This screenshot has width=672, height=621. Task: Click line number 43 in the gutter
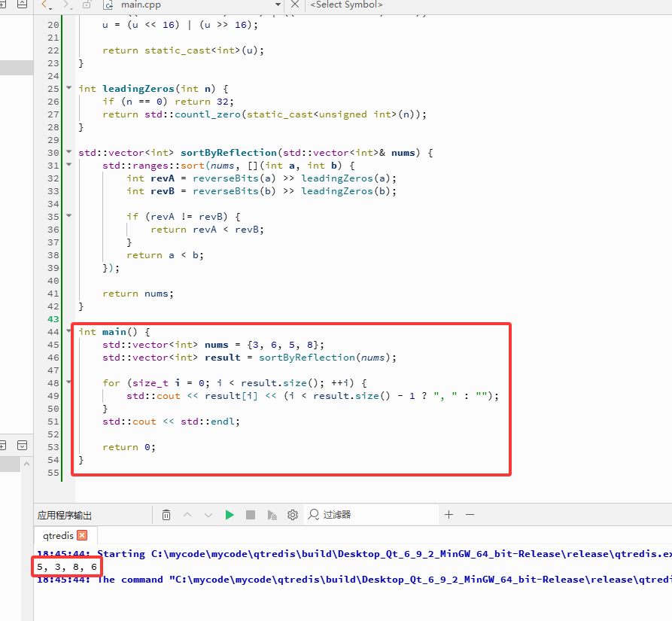coord(53,319)
